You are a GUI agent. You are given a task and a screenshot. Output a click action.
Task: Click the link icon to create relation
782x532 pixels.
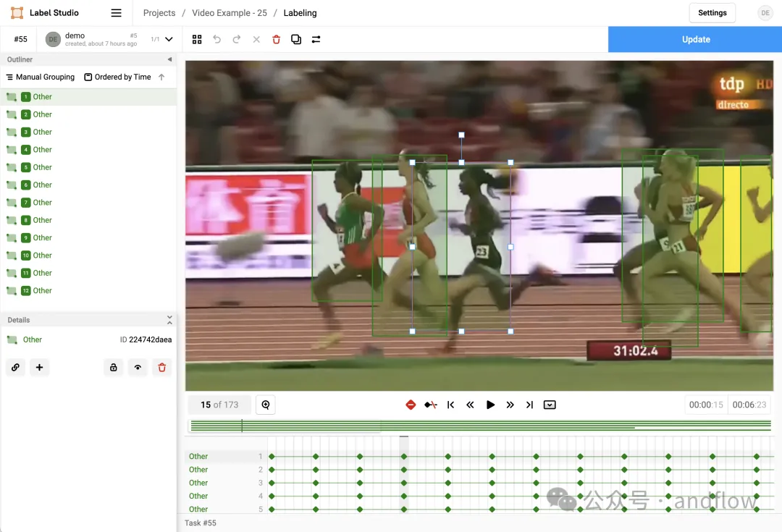[15, 368]
